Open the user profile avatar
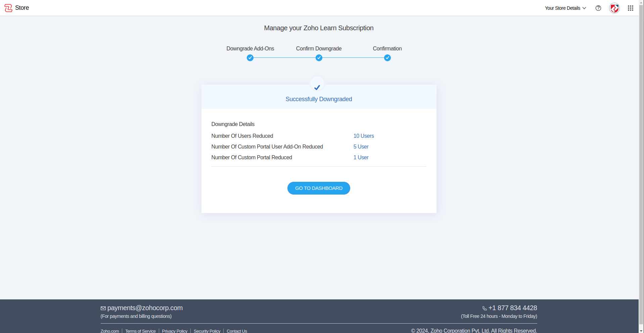Viewport: 644px width, 333px height. [x=614, y=8]
